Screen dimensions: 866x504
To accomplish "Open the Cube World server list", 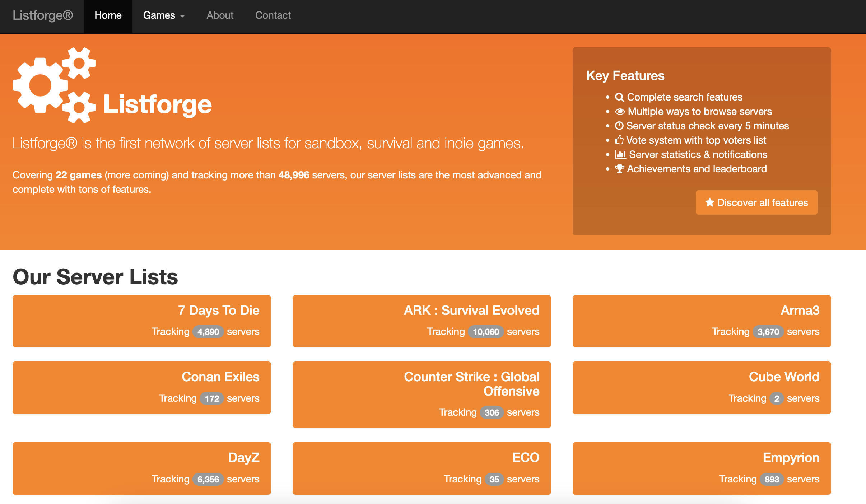I will click(x=702, y=388).
